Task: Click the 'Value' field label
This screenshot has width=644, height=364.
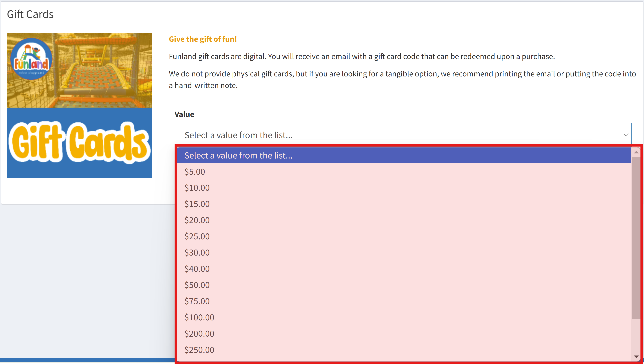Action: (x=184, y=114)
